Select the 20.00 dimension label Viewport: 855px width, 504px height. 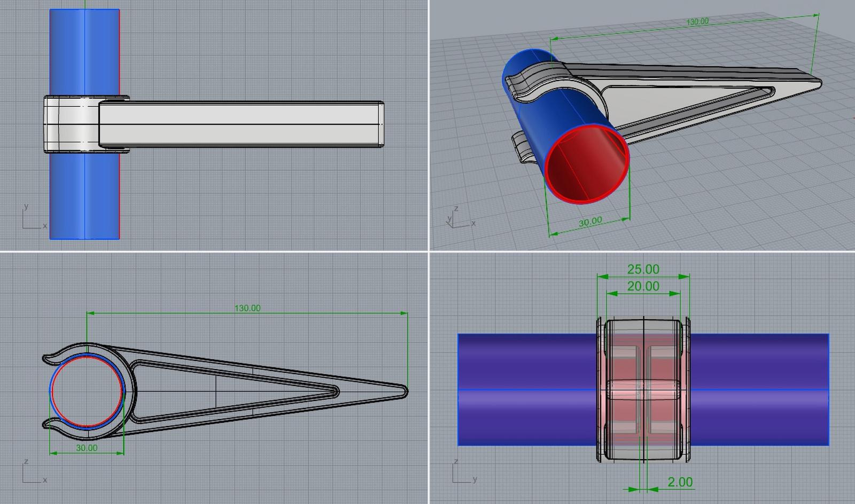pos(643,286)
